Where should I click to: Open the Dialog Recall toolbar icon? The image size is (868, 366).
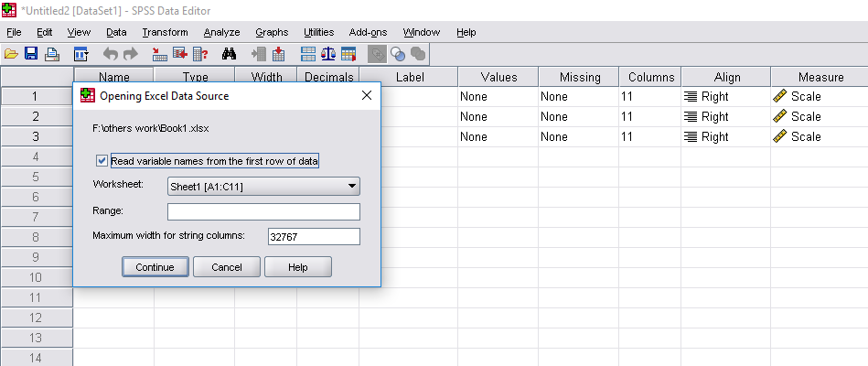(81, 54)
